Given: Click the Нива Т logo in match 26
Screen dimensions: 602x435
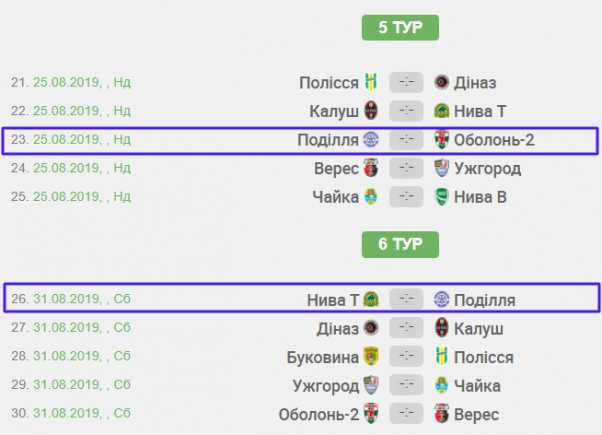Looking at the screenshot, I should tap(371, 299).
